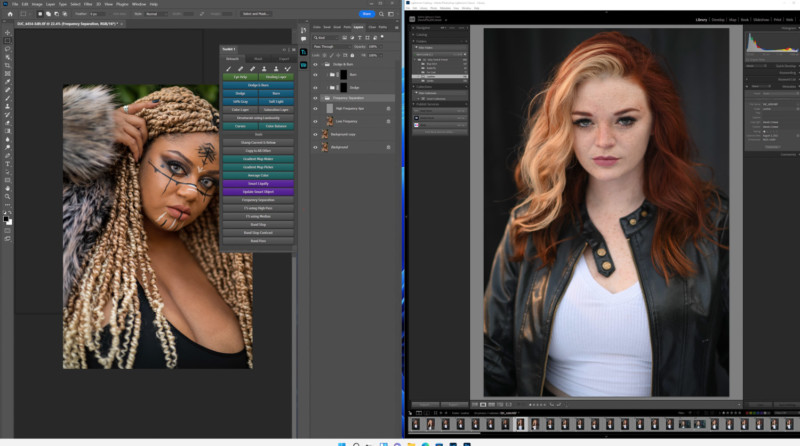Filter layers by type (T) icon
The height and width of the screenshot is (446, 800).
[359, 38]
